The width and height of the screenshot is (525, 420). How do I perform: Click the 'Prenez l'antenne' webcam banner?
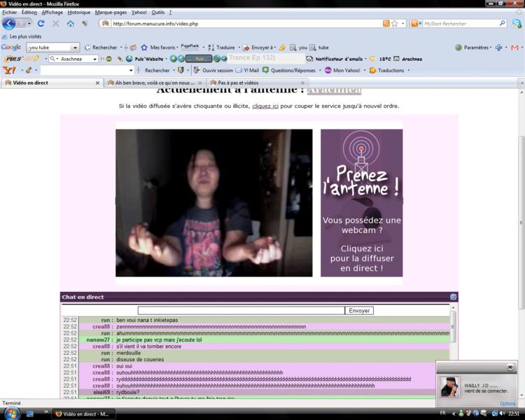361,202
